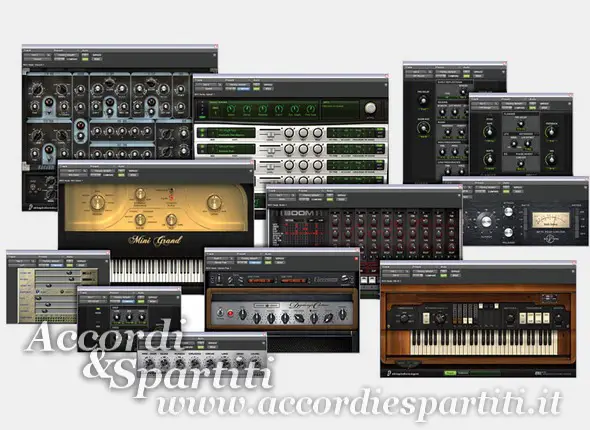Screen dimensions: 590x430
Task: Open the Vacuum synth window preset dropdown
Action: pyautogui.click(x=66, y=55)
